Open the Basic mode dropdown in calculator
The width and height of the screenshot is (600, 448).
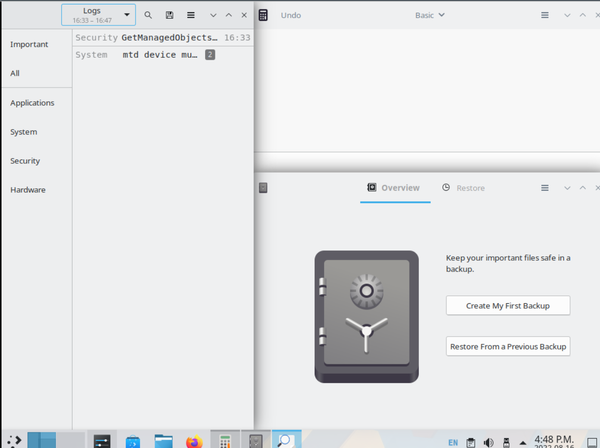point(430,15)
